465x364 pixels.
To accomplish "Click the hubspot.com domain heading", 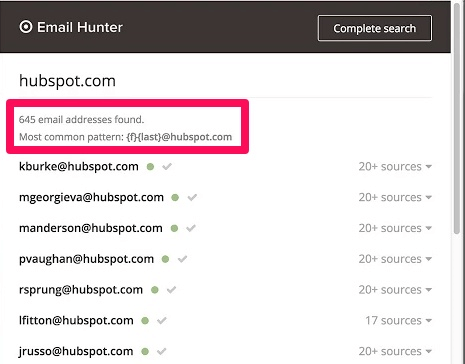I will [x=67, y=81].
